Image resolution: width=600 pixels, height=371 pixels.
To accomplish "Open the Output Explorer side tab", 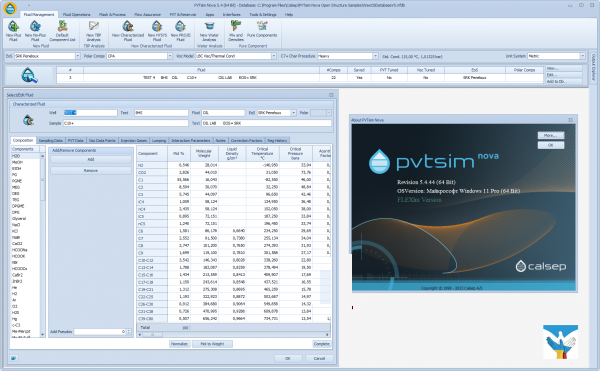I will 593,67.
